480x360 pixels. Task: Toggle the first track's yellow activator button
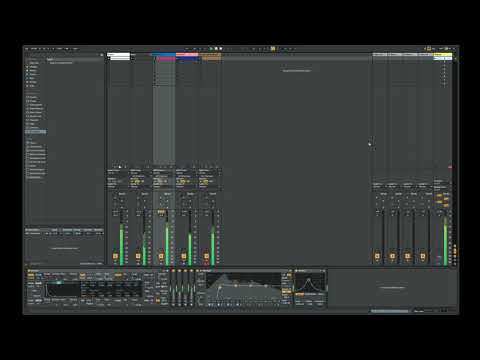[x=115, y=256]
